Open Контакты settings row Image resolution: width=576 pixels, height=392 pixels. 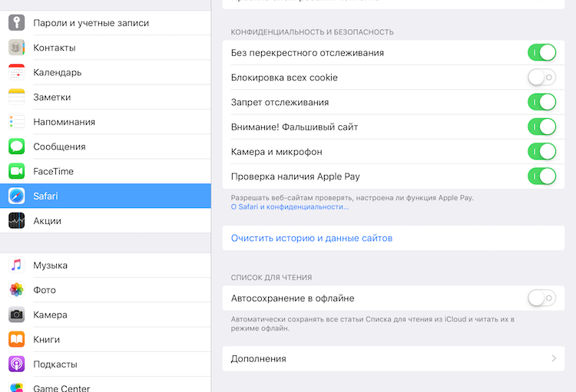[x=105, y=48]
